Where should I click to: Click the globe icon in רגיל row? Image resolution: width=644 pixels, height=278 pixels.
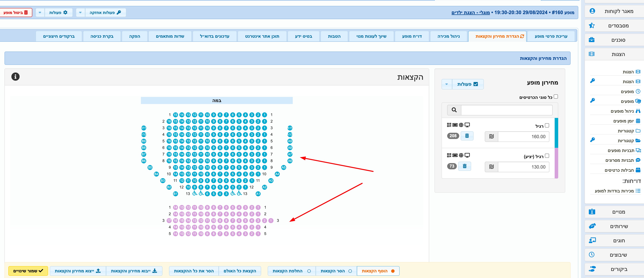461,125
